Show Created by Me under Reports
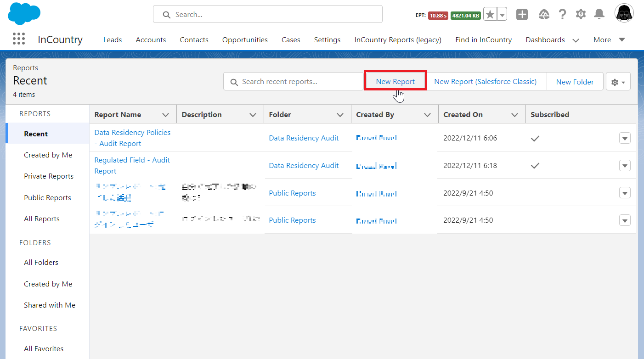This screenshot has height=359, width=644. coord(48,155)
